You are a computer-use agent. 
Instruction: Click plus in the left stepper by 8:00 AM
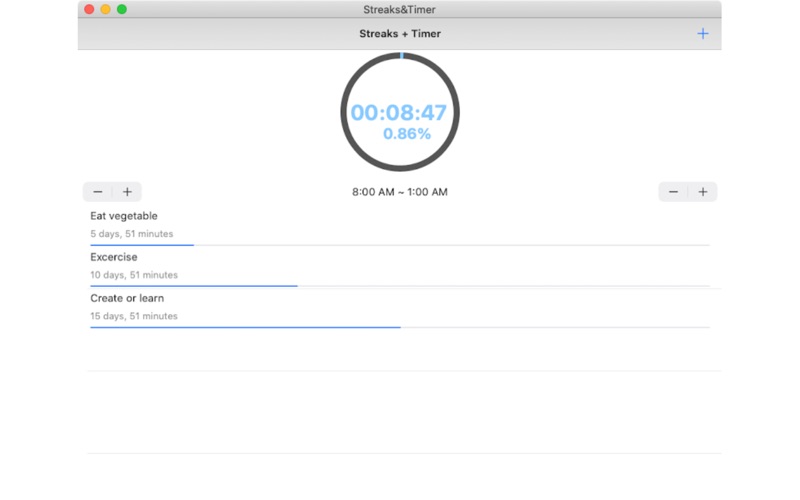point(127,192)
